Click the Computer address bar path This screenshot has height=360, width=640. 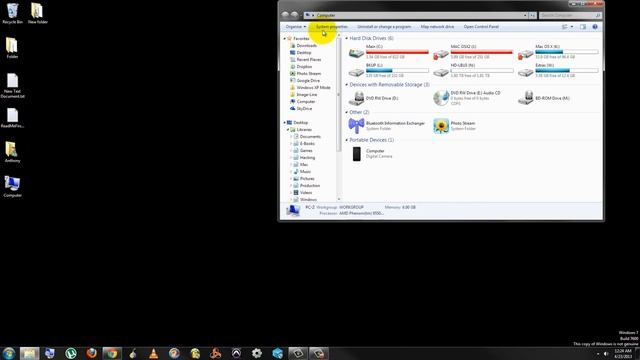[326, 15]
